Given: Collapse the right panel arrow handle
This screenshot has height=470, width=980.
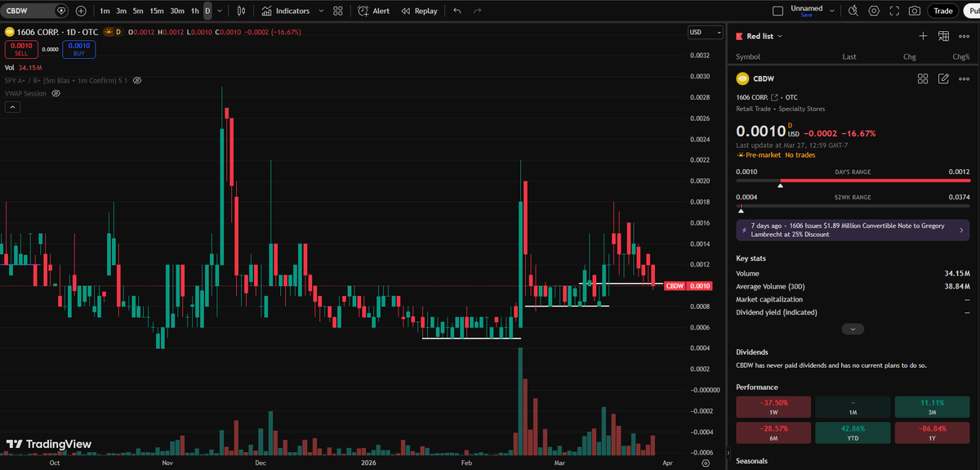Looking at the screenshot, I should point(727,453).
